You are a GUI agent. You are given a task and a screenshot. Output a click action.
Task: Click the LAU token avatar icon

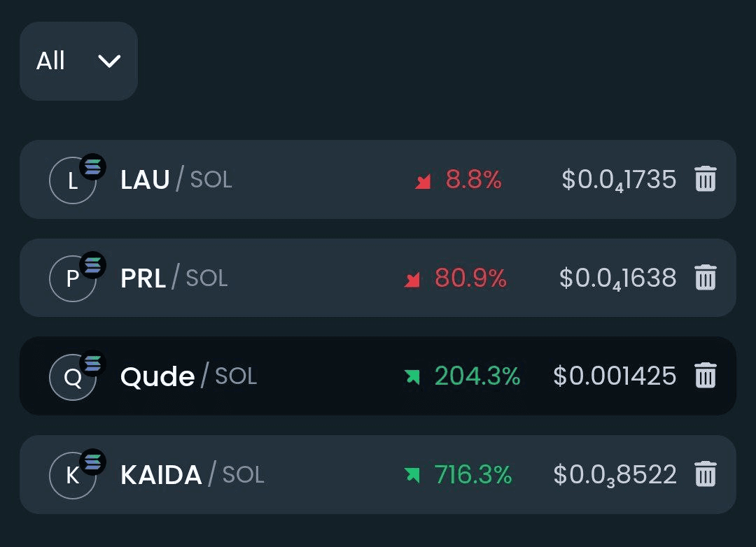point(73,181)
